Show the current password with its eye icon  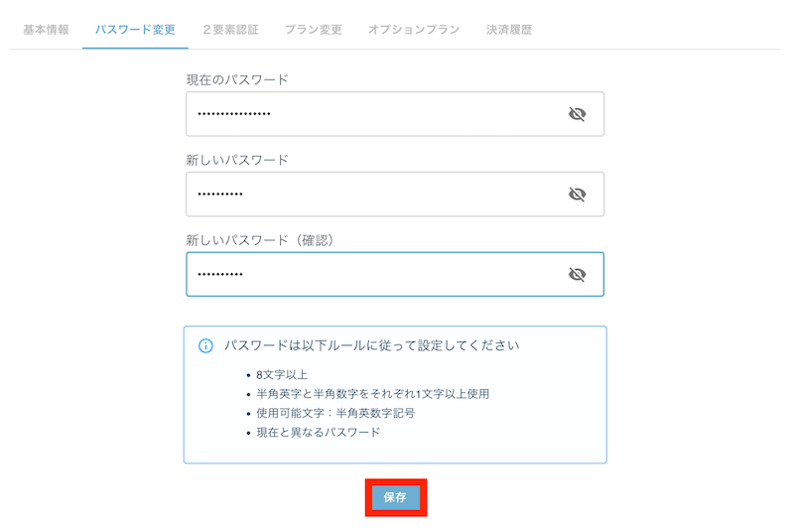coord(577,114)
